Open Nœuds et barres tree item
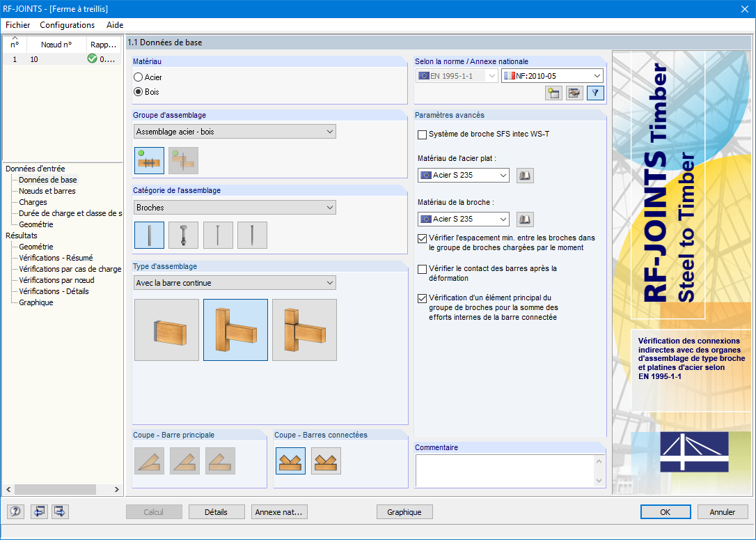 pos(47,191)
